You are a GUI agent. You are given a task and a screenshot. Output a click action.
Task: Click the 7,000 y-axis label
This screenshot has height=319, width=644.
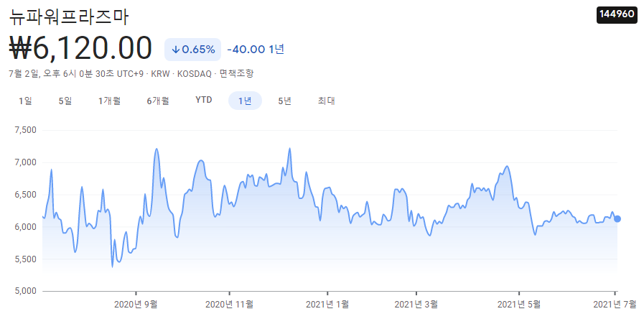(x=25, y=163)
